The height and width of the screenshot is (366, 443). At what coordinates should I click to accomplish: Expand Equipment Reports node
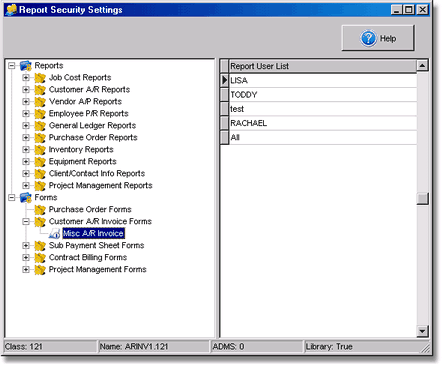click(26, 162)
